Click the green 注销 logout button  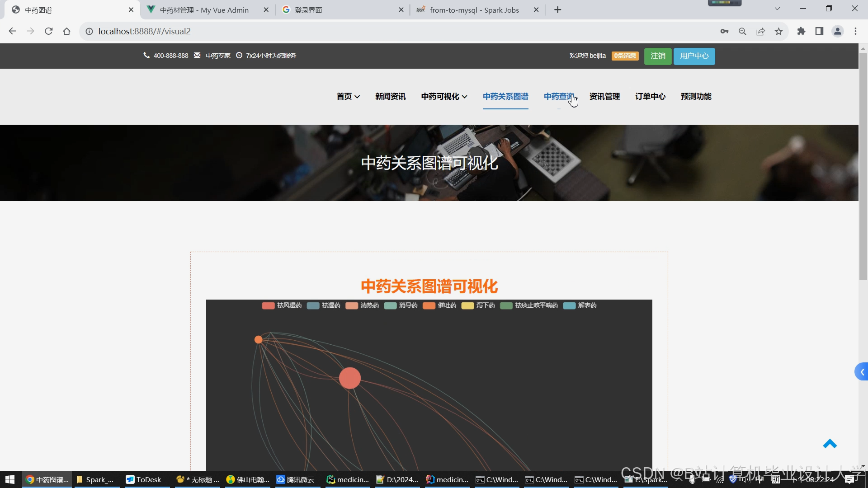coord(658,56)
